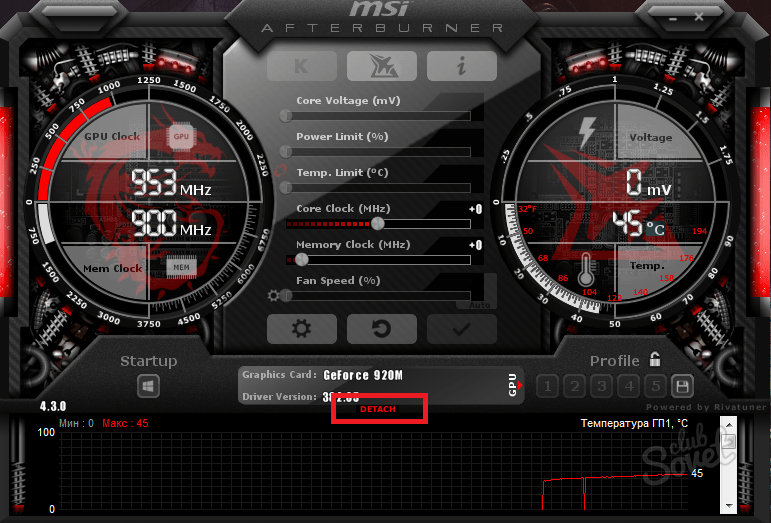The height and width of the screenshot is (523, 771).
Task: Open settings with the gear button
Action: pos(302,329)
